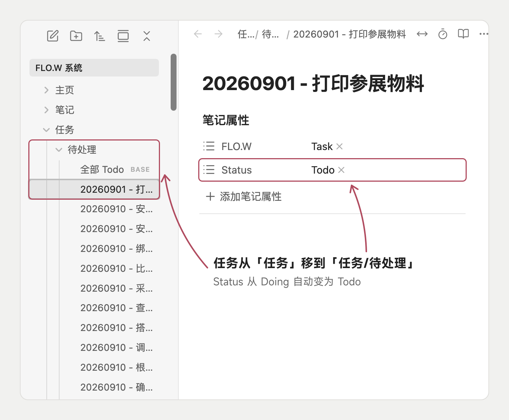Click 添加笔记属性 to add property

[251, 196]
